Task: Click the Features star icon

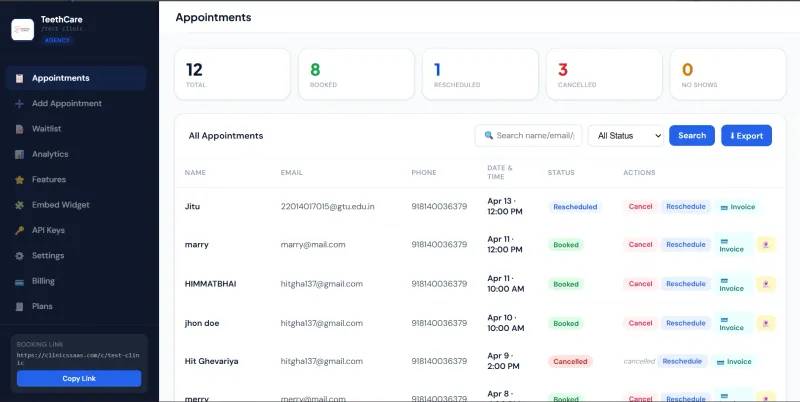Action: (x=19, y=180)
